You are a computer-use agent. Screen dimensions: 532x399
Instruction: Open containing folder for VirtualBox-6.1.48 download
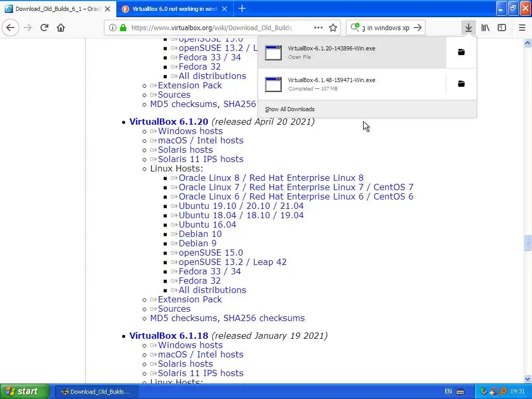(461, 84)
